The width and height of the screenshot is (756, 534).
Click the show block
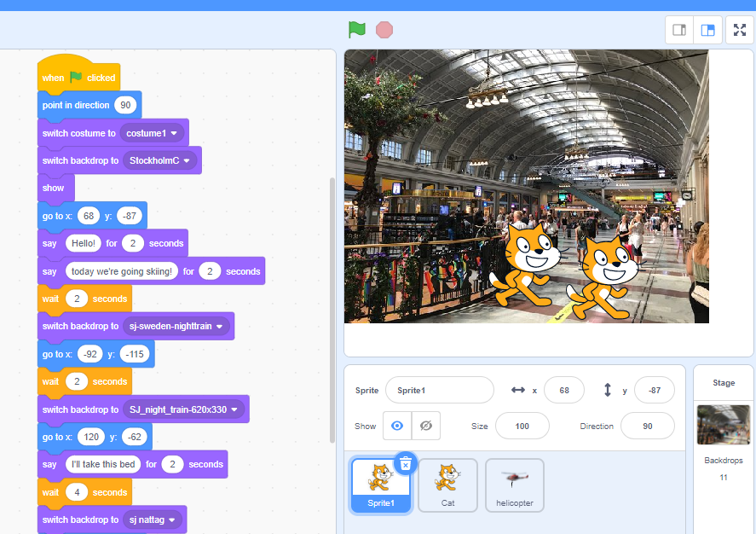(x=55, y=189)
